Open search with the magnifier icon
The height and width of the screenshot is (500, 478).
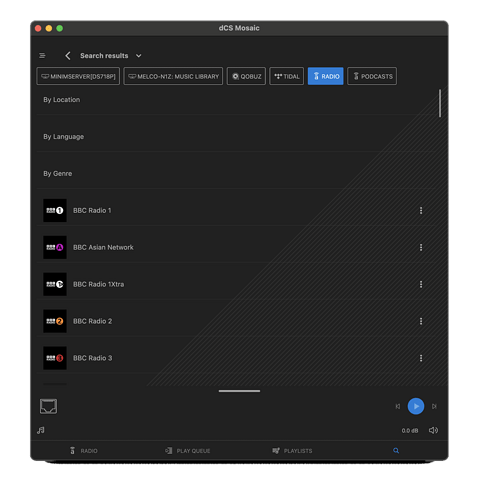click(396, 451)
